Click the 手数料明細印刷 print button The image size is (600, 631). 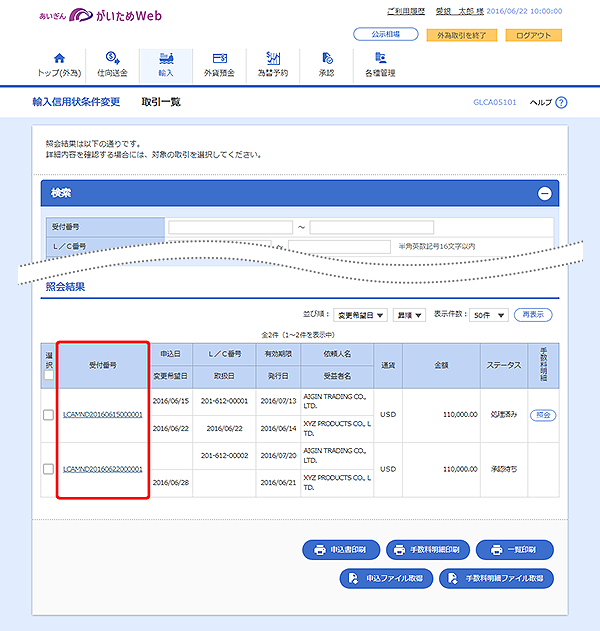tap(428, 550)
